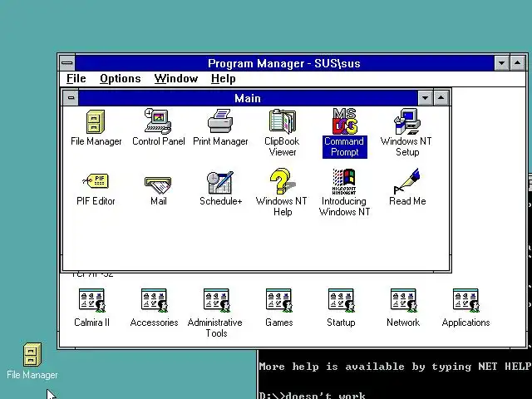Image resolution: width=532 pixels, height=399 pixels.
Task: Maximize the Program Manager window
Action: click(x=517, y=63)
